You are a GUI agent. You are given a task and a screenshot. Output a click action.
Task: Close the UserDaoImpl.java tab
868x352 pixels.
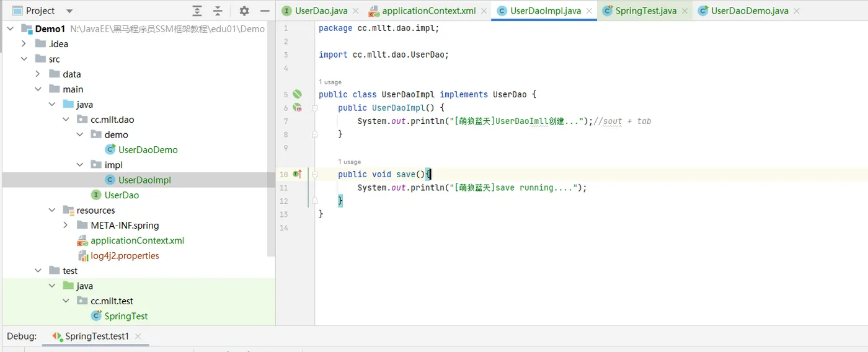tap(589, 11)
